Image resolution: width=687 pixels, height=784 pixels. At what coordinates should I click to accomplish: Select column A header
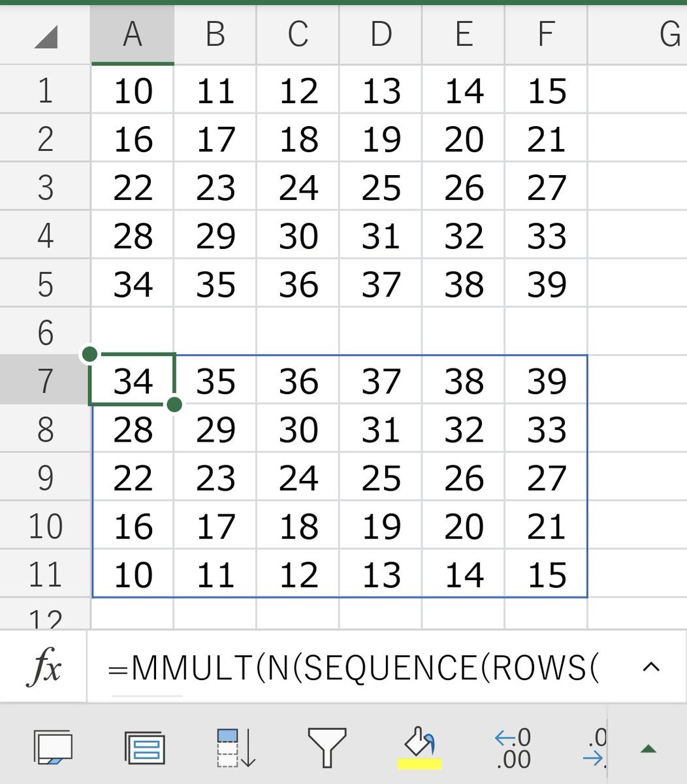coord(133,35)
